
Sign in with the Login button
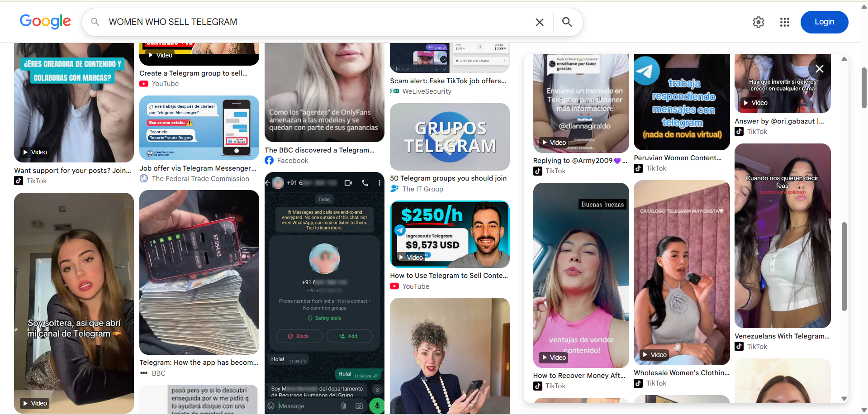824,22
